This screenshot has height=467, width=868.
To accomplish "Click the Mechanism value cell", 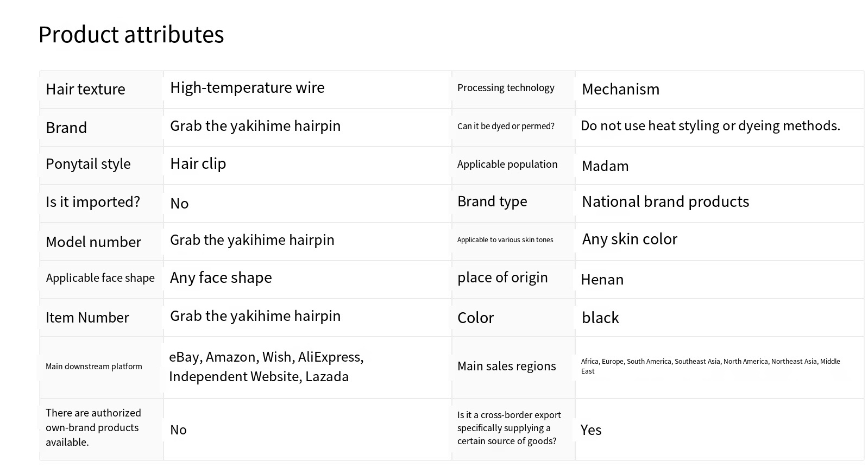I will tap(620, 89).
